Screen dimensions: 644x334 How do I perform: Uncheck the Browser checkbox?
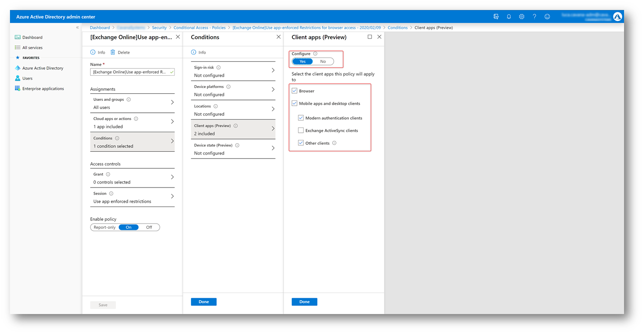(295, 91)
